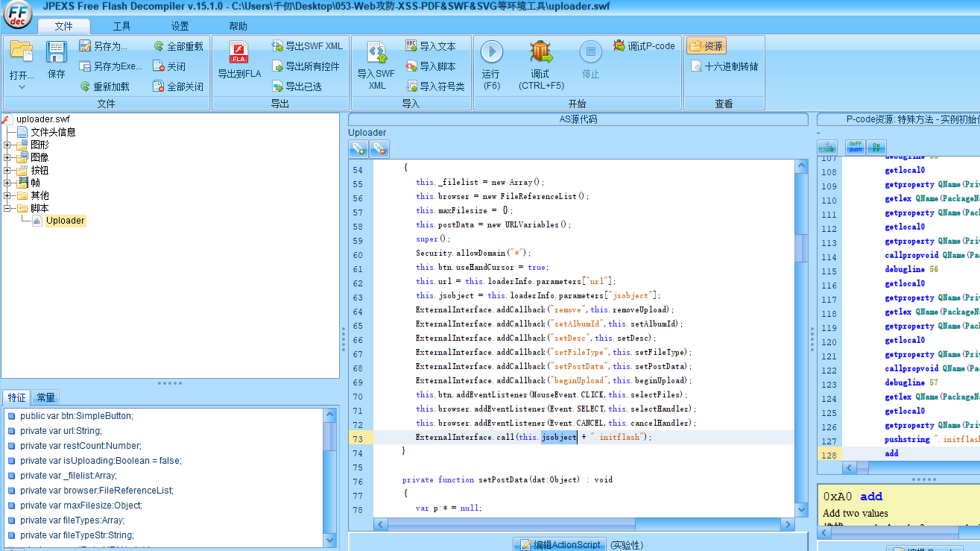Expand the 帧 frames folder
This screenshot has width=980, height=551.
7,183
